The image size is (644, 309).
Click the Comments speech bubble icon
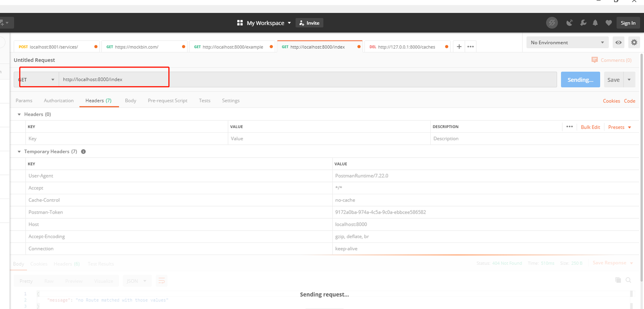[595, 60]
